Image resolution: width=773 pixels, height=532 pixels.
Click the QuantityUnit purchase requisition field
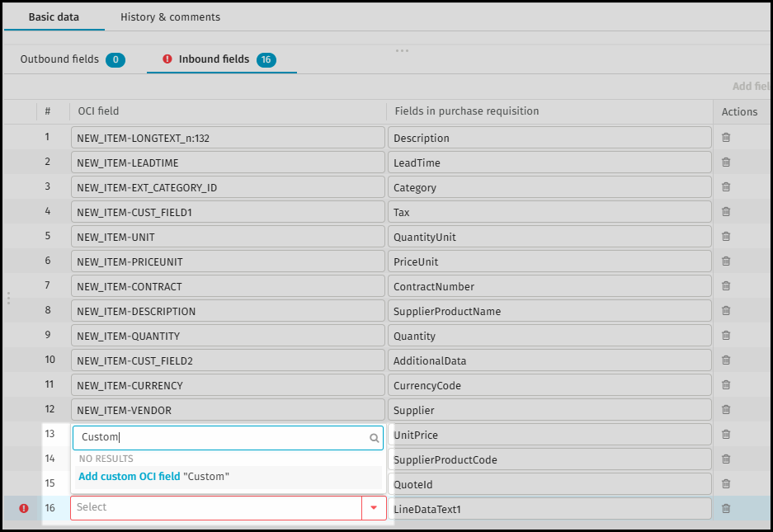pos(549,237)
